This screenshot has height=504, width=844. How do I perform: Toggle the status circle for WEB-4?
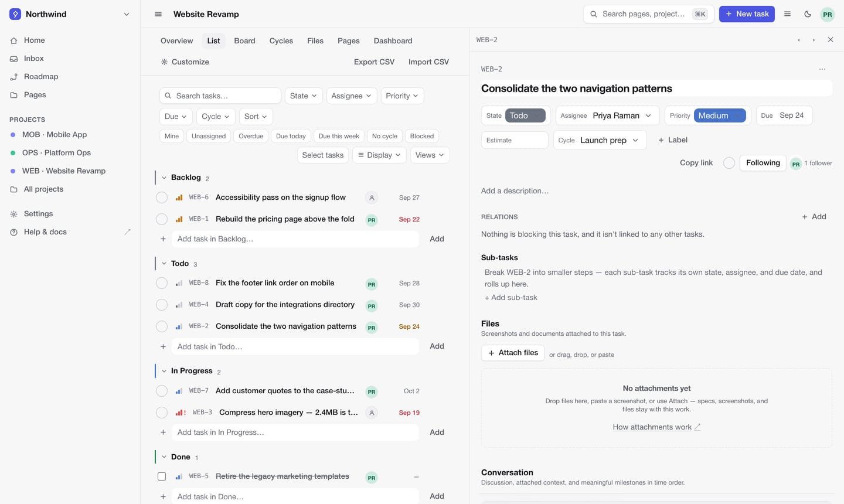pyautogui.click(x=162, y=305)
